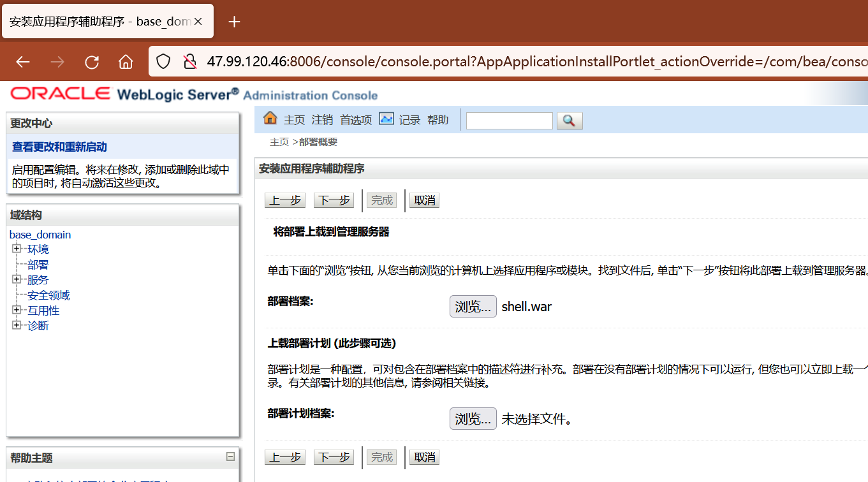The height and width of the screenshot is (482, 868).
Task: Expand the 环境 tree node
Action: 17,249
